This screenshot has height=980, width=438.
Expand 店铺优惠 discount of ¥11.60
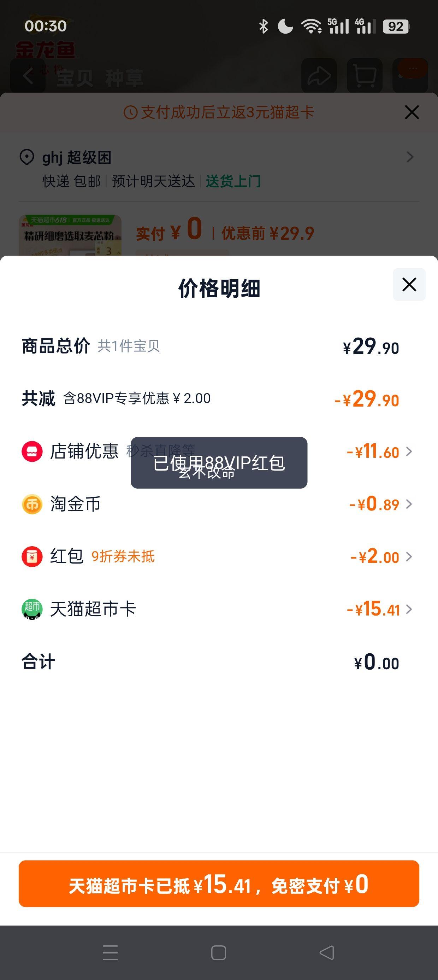(379, 451)
